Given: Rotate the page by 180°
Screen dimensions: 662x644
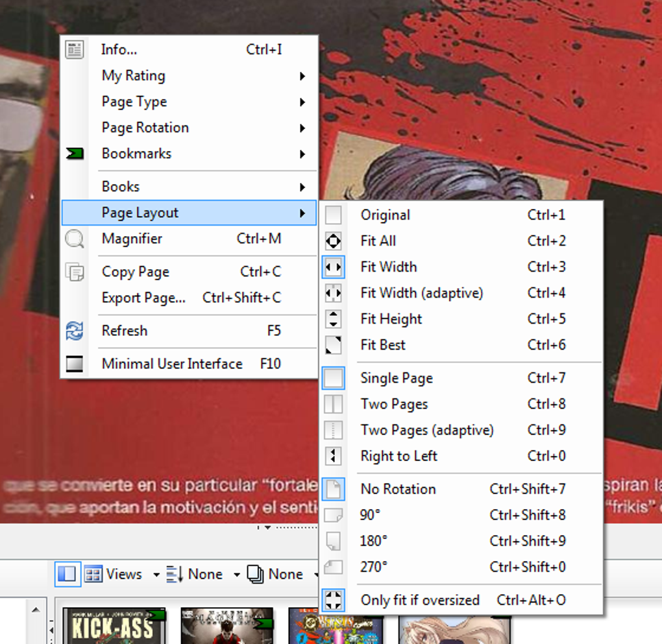Looking at the screenshot, I should coord(461,541).
